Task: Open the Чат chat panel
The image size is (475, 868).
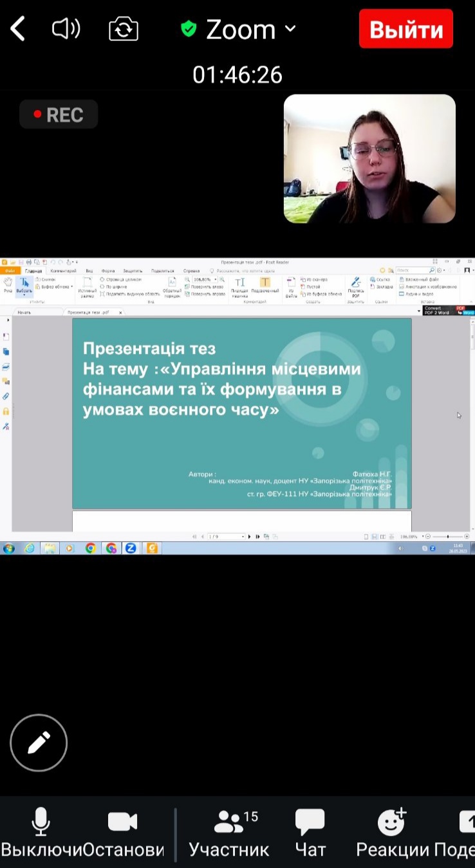Action: pyautogui.click(x=310, y=833)
